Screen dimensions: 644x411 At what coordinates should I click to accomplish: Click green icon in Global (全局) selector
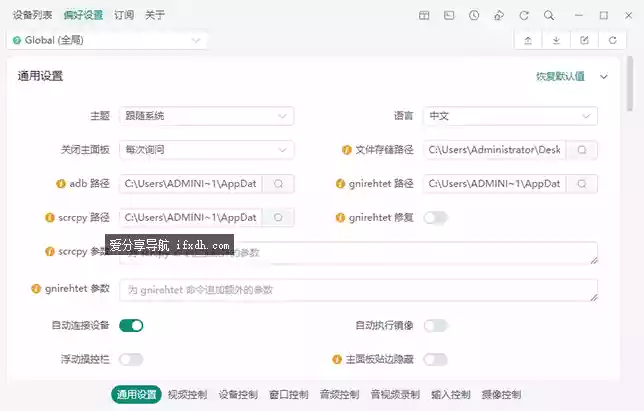(17, 40)
